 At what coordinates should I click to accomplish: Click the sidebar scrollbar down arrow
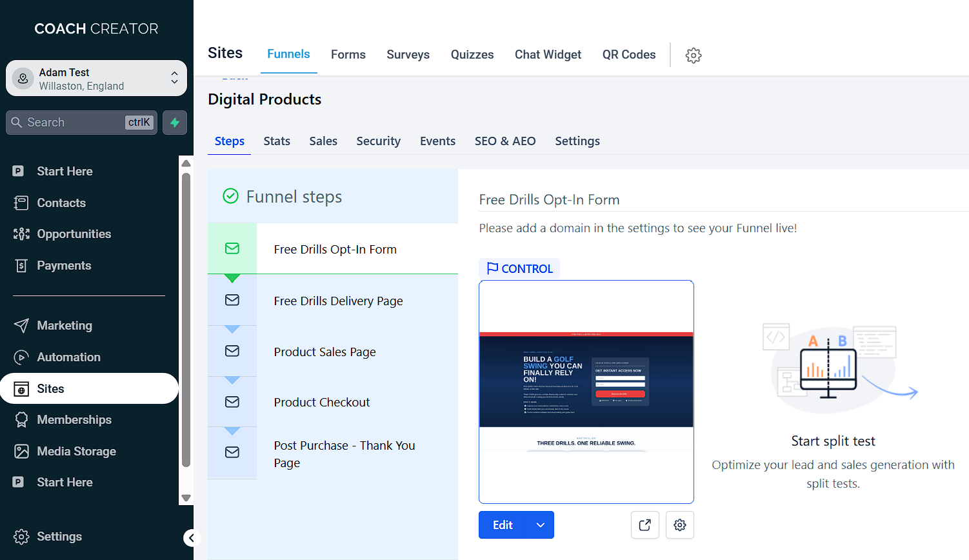[x=186, y=498]
